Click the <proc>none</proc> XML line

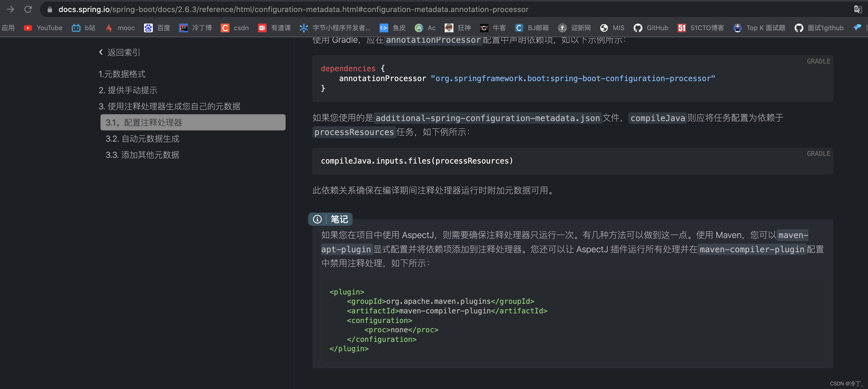(x=401, y=330)
